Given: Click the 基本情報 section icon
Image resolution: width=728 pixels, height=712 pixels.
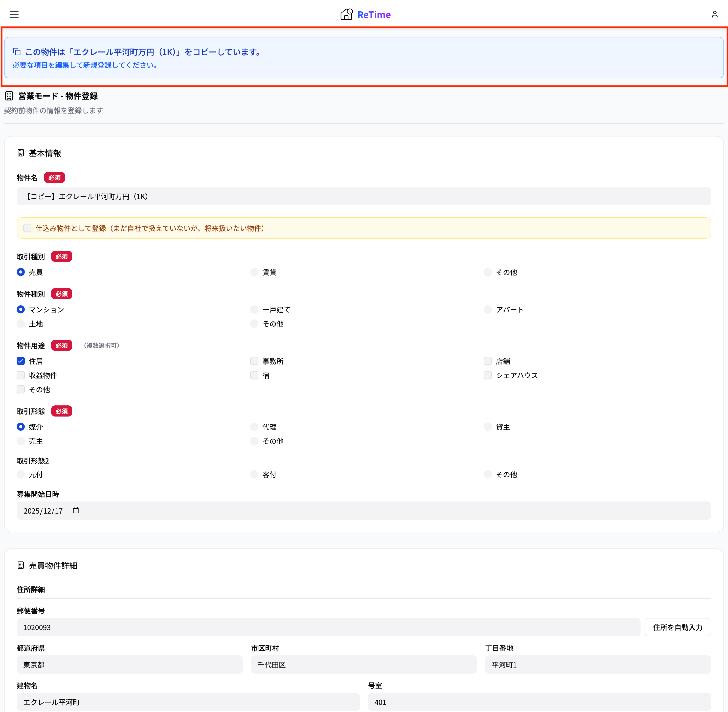Looking at the screenshot, I should pos(21,153).
